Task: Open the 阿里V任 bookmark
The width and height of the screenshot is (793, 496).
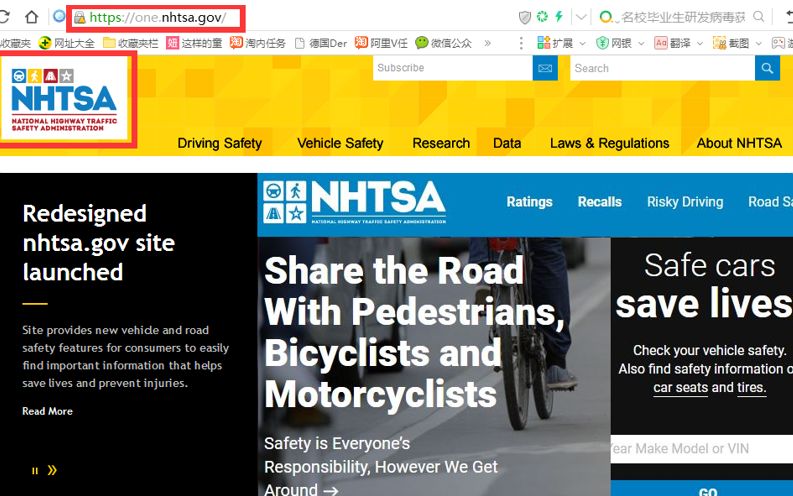Action: [381, 43]
